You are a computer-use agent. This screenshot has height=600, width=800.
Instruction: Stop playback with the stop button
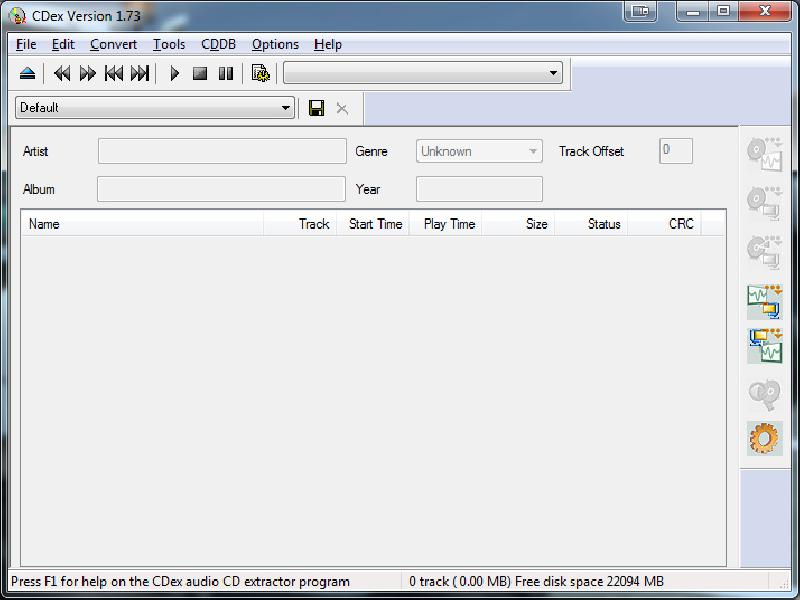pyautogui.click(x=200, y=73)
